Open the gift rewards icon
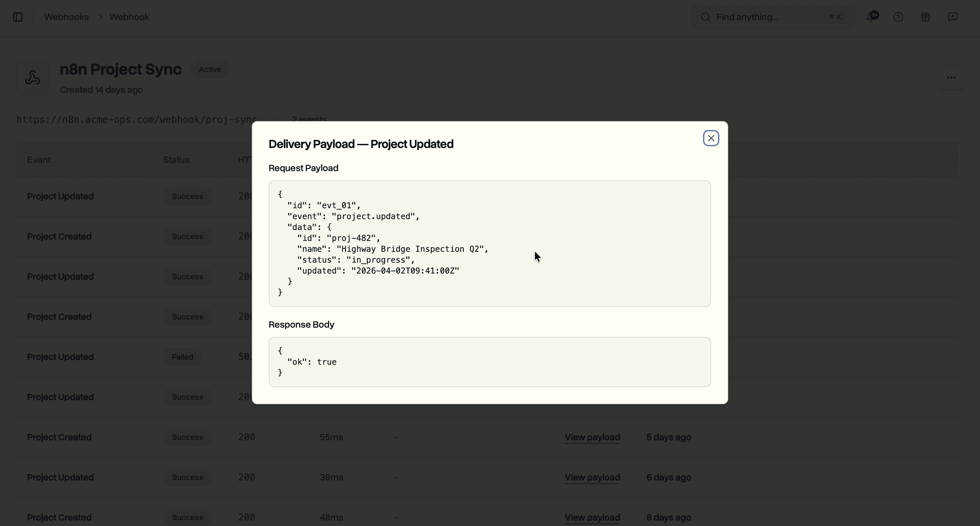980x526 pixels. click(925, 17)
